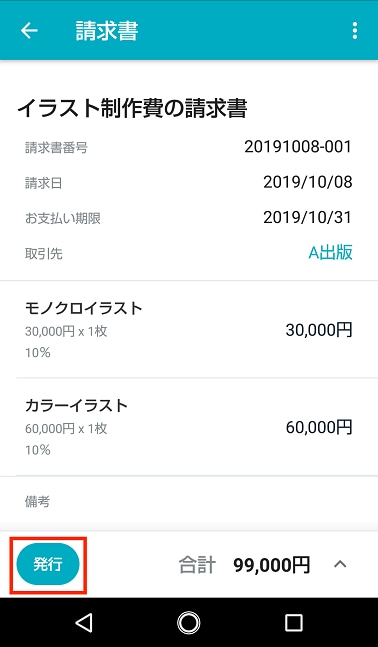Tap payment due date 2019/10/31
The image size is (378, 647).
coord(308,217)
